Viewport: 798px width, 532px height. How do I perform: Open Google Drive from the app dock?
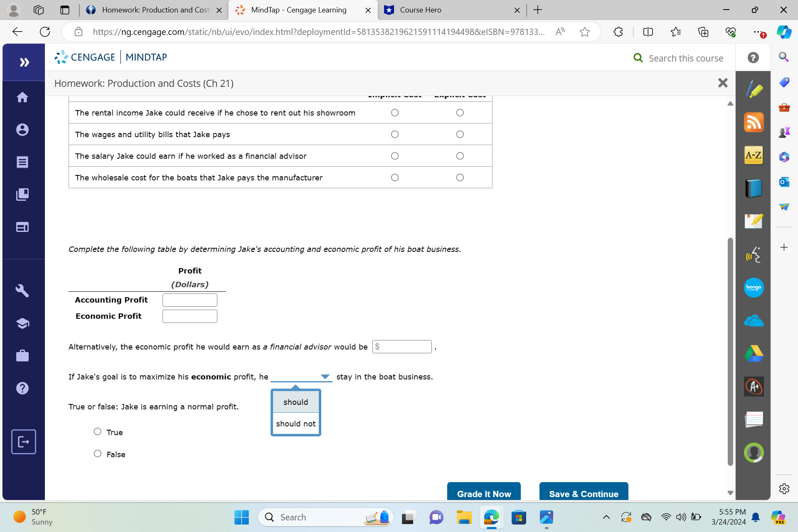click(754, 353)
